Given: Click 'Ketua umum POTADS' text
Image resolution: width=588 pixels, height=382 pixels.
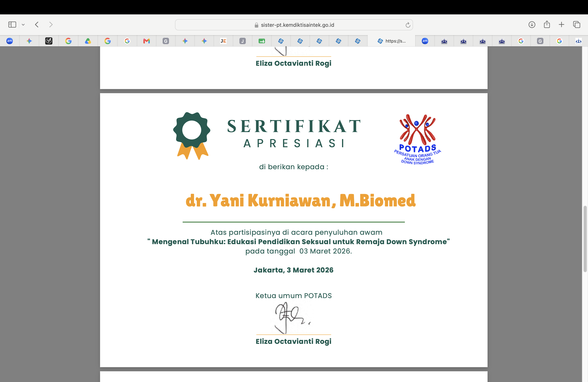Looking at the screenshot, I should tap(294, 296).
